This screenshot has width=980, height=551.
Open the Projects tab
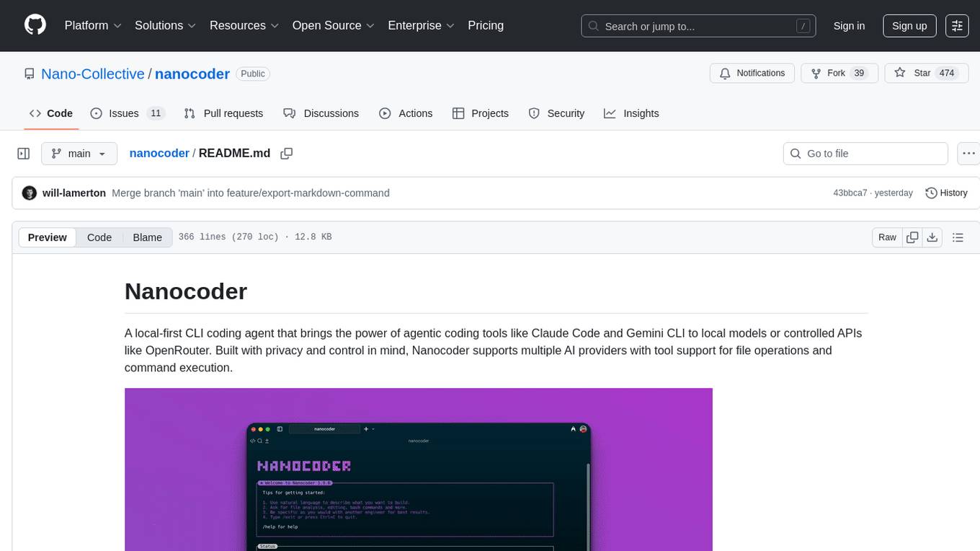pyautogui.click(x=481, y=113)
